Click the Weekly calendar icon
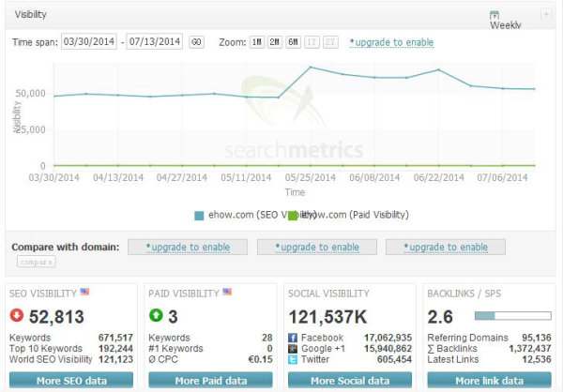563x392 pixels. click(x=495, y=15)
